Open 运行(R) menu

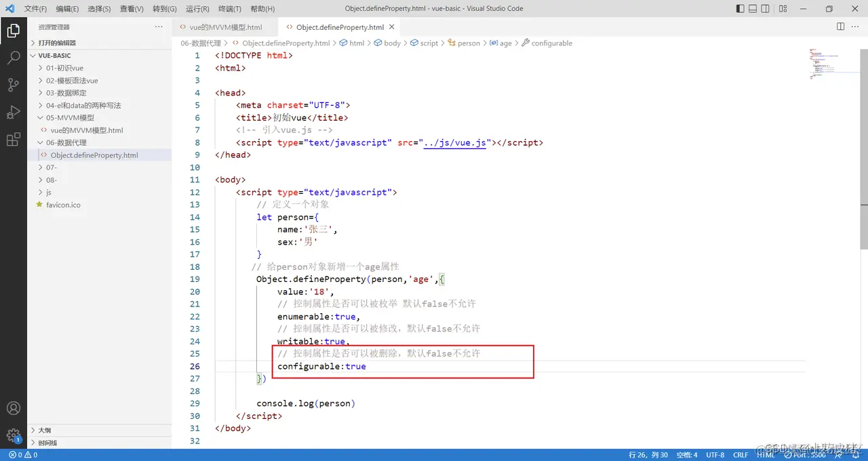coord(197,9)
